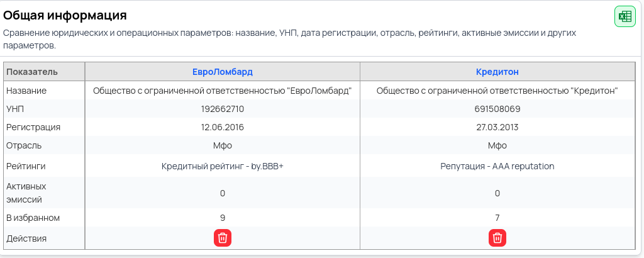Click the Отрасль row label
The image size is (644, 258).
[24, 145]
